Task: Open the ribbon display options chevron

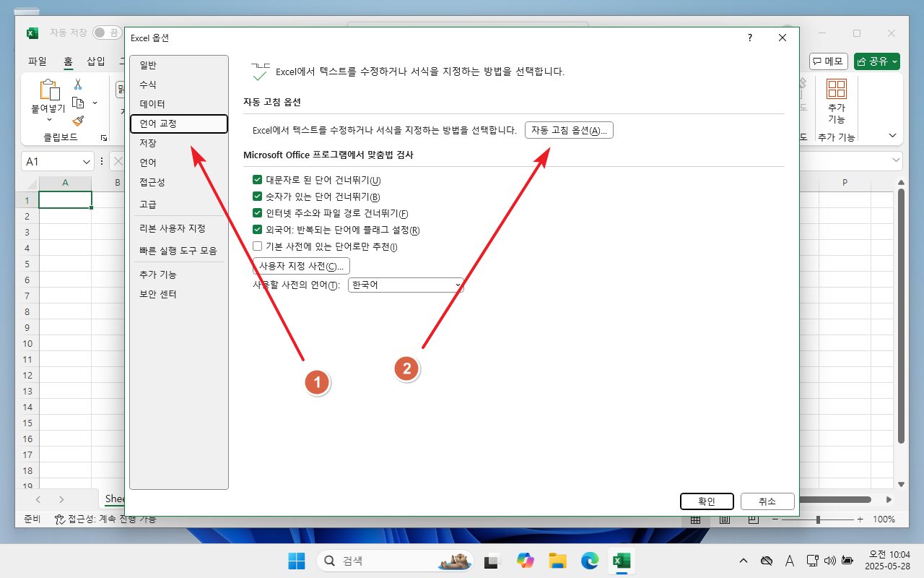Action: click(x=892, y=136)
